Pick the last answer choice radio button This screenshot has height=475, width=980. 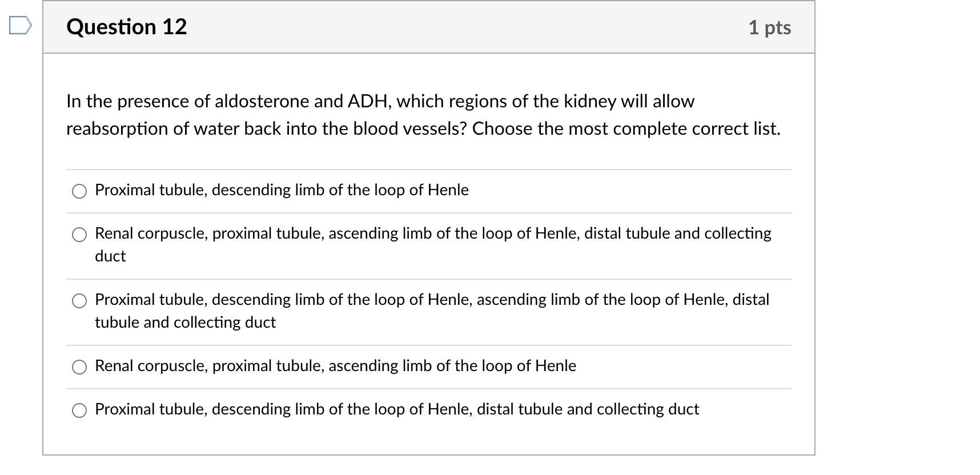tap(79, 410)
